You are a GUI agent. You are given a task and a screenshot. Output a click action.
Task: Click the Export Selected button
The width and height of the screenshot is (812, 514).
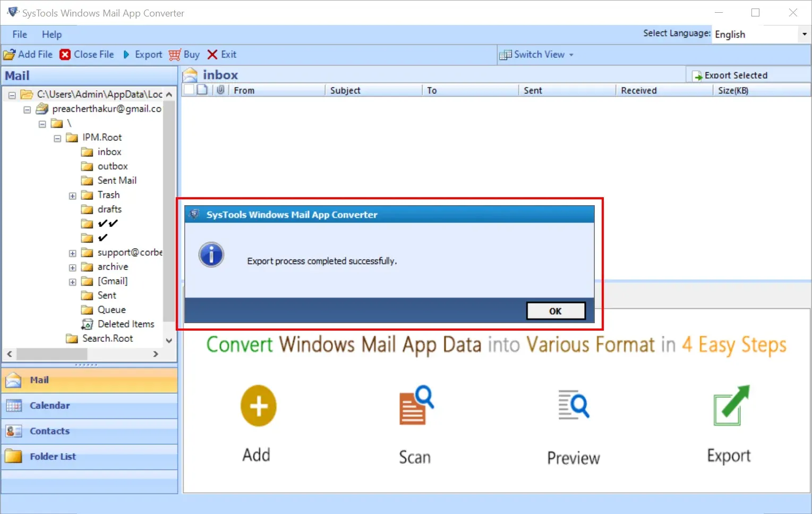(x=730, y=75)
